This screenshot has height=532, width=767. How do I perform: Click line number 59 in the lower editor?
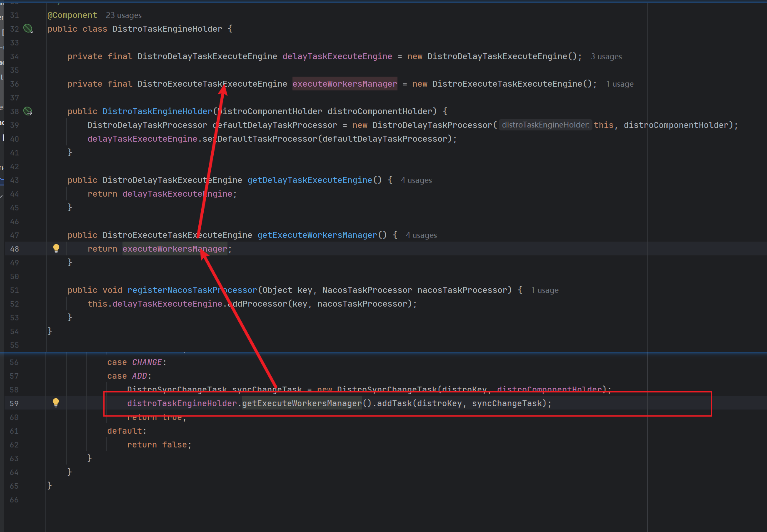[14, 403]
